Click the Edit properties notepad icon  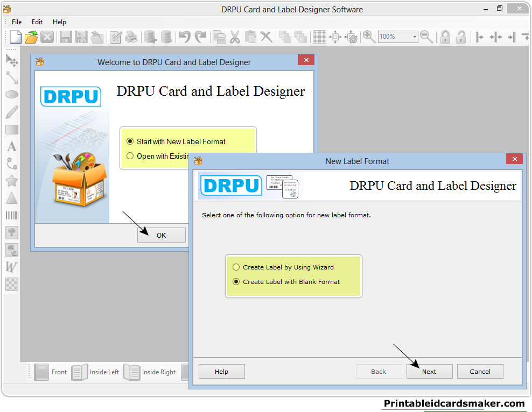click(116, 37)
